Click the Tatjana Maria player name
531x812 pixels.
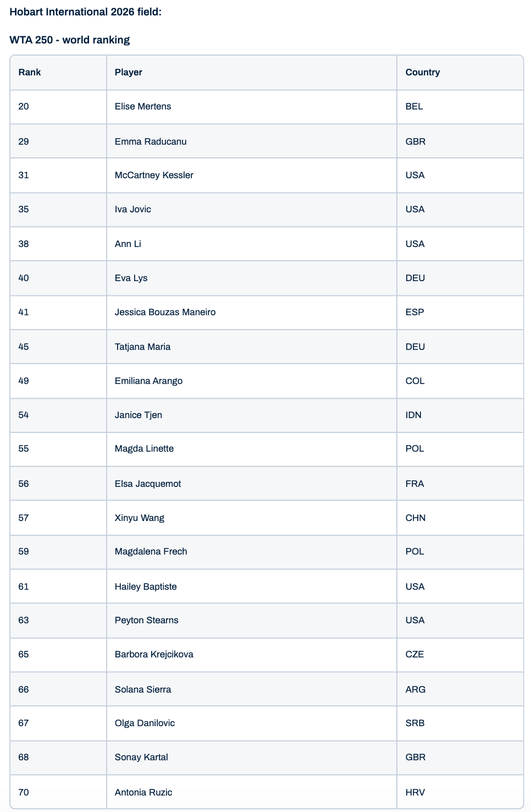(142, 347)
